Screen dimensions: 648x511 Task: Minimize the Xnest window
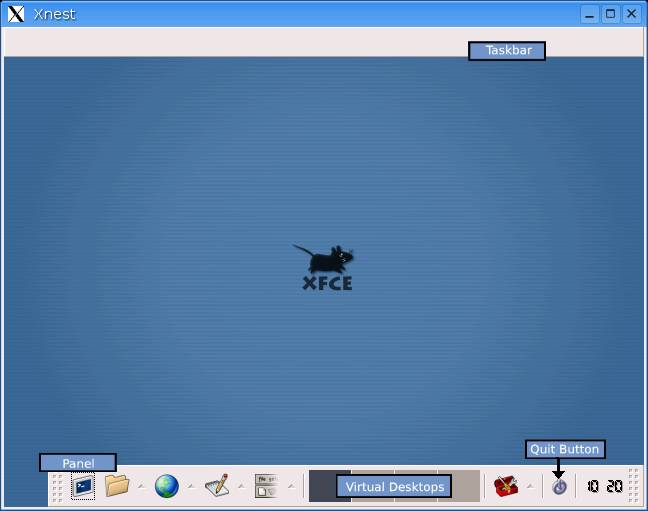point(590,14)
